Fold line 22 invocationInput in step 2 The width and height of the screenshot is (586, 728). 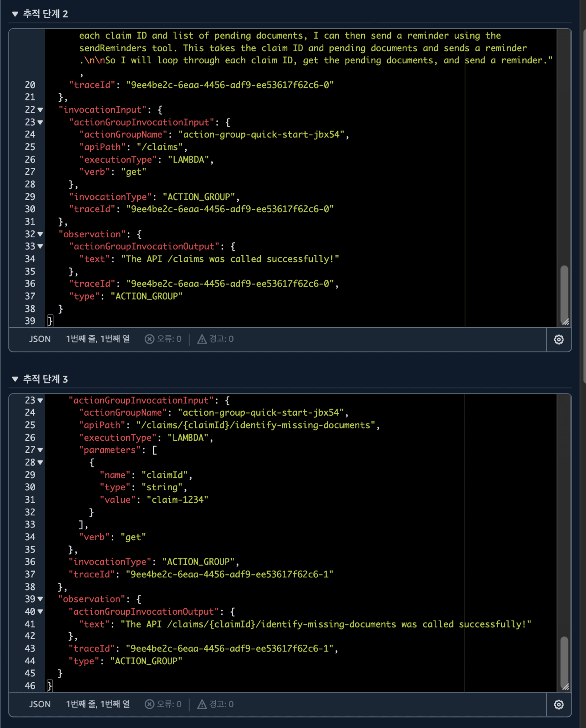point(40,110)
